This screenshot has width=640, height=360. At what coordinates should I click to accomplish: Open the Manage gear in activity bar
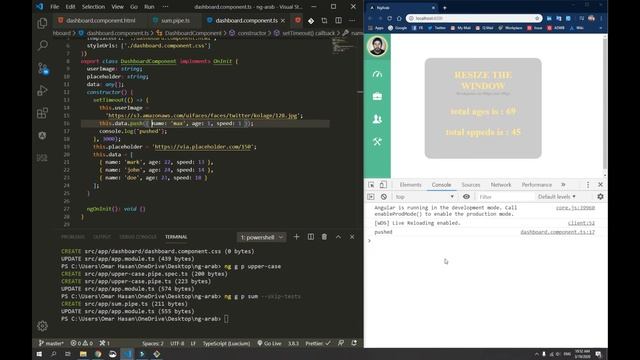[42, 326]
